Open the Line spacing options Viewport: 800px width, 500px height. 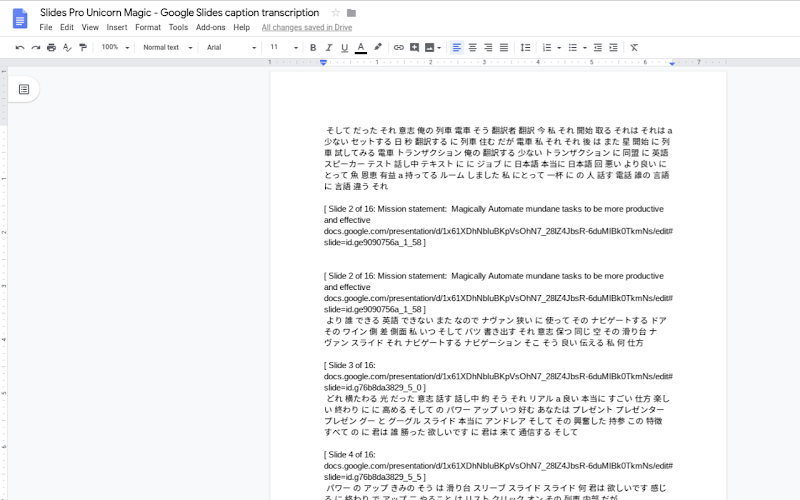(x=525, y=47)
